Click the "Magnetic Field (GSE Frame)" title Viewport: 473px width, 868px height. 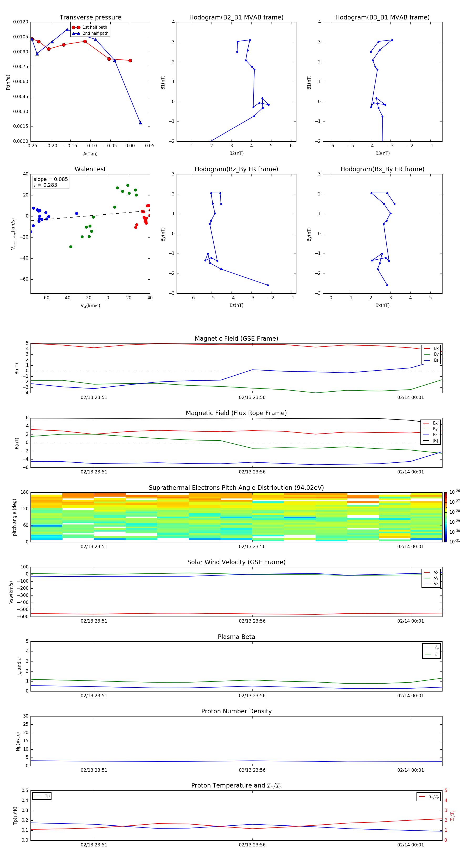pyautogui.click(x=236, y=339)
